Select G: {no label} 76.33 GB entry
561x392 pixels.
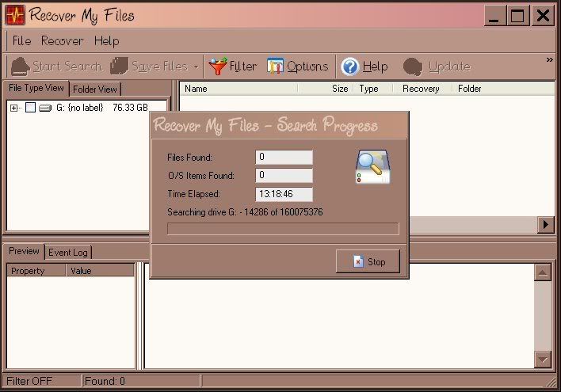[102, 107]
